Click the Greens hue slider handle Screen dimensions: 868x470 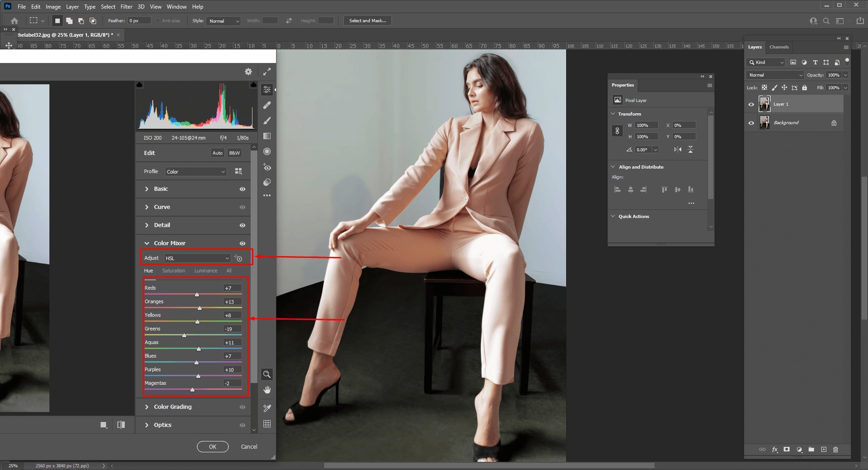184,335
